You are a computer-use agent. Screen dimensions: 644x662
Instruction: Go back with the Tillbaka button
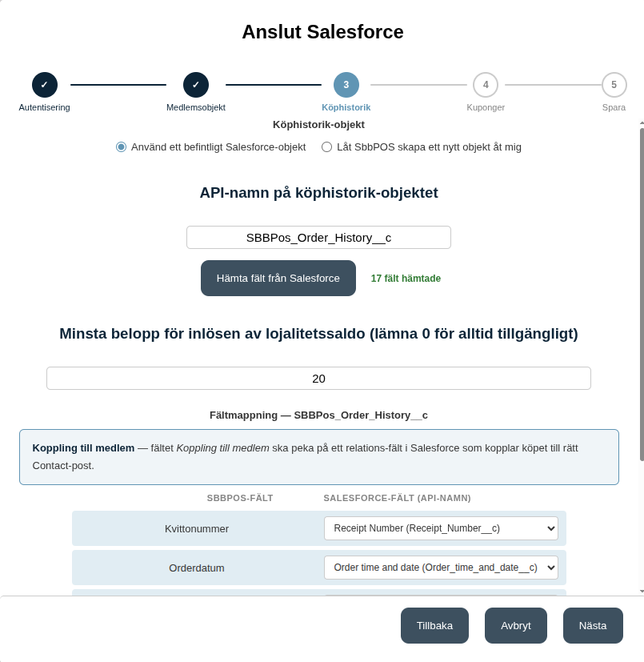[434, 626]
